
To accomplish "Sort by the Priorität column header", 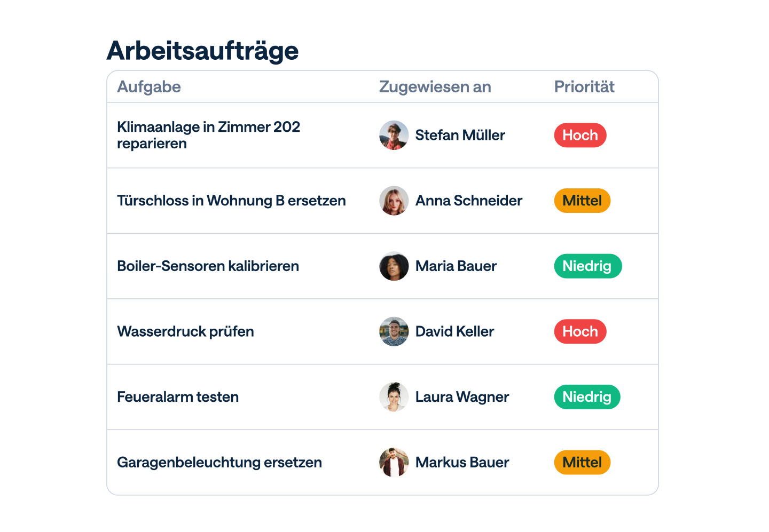I will pyautogui.click(x=584, y=87).
